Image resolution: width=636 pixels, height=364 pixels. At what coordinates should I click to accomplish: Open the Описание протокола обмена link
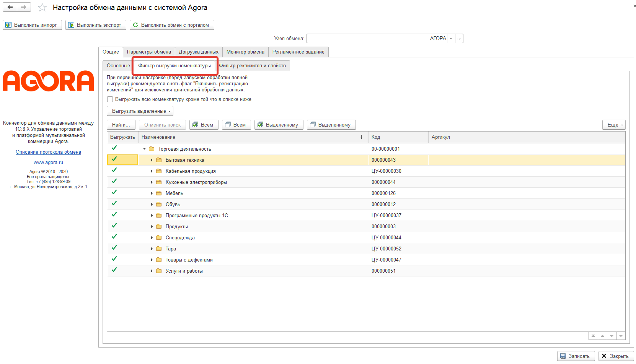(48, 152)
